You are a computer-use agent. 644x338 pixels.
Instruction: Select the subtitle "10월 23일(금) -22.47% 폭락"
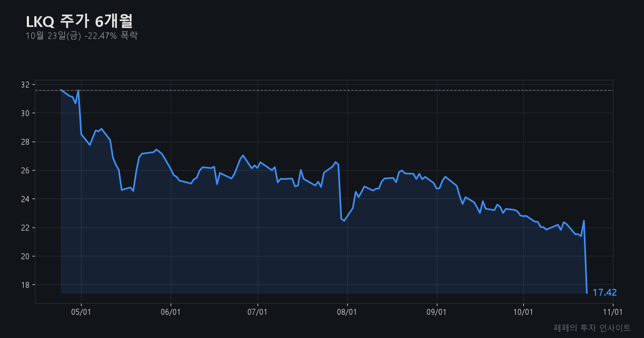point(82,36)
